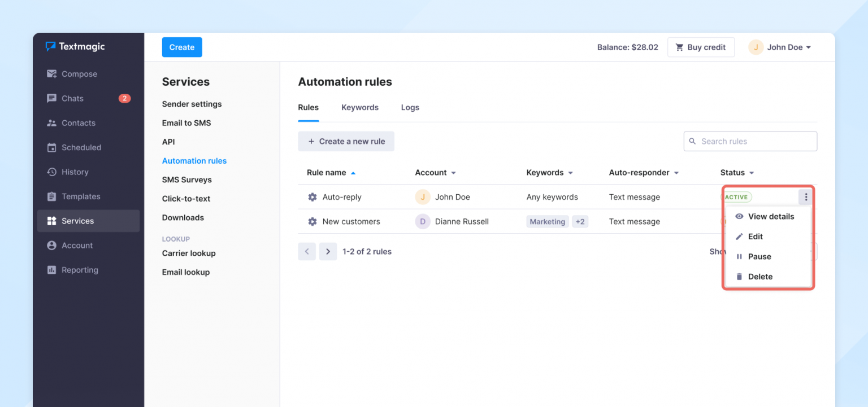This screenshot has width=868, height=407.
Task: Select the Compose icon in the sidebar
Action: coord(51,73)
